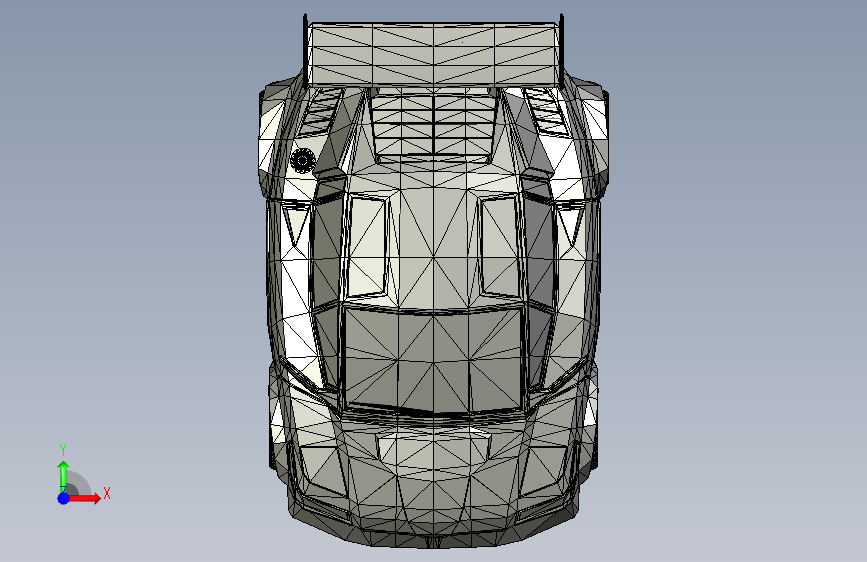This screenshot has width=867, height=562.
Task: Select the round fuel cap on the car model
Action: [303, 160]
